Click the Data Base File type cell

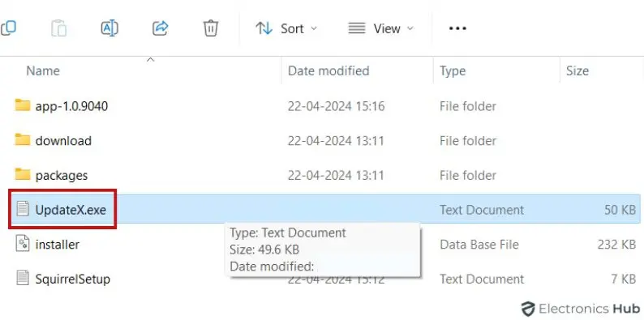(x=479, y=245)
